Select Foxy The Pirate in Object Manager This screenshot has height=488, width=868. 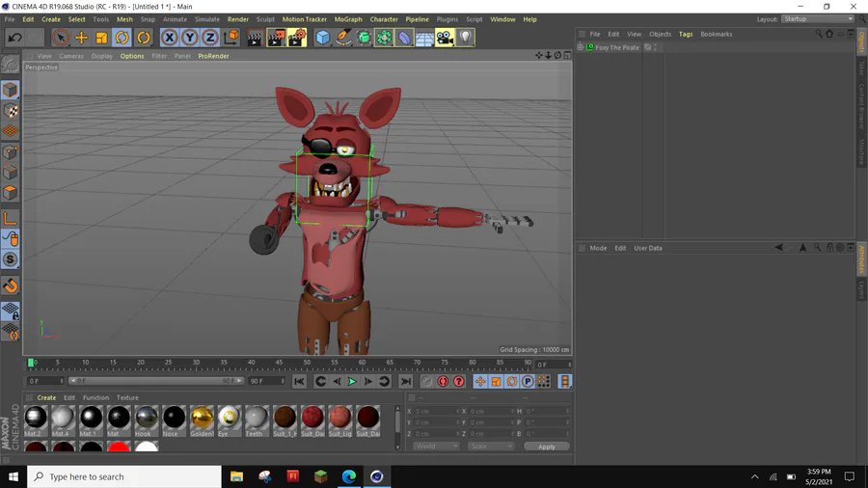click(x=617, y=47)
